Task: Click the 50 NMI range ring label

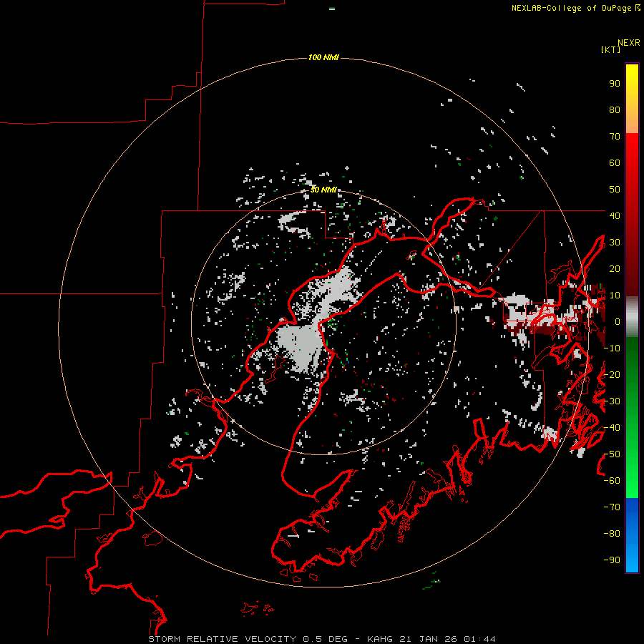Action: (323, 190)
